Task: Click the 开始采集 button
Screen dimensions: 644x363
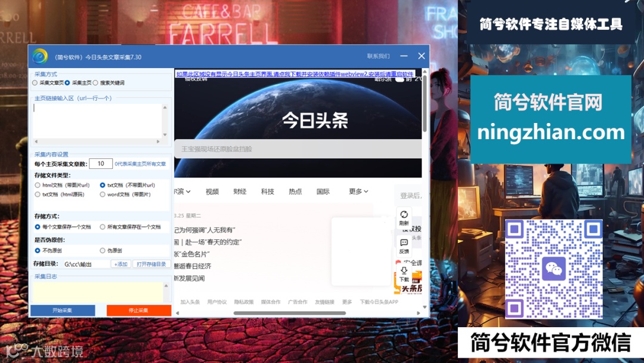Action: pyautogui.click(x=63, y=310)
